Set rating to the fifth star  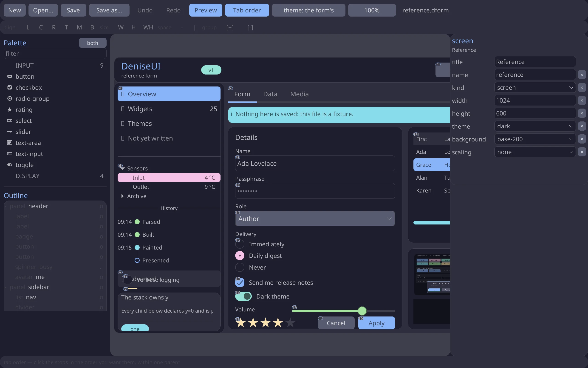290,323
